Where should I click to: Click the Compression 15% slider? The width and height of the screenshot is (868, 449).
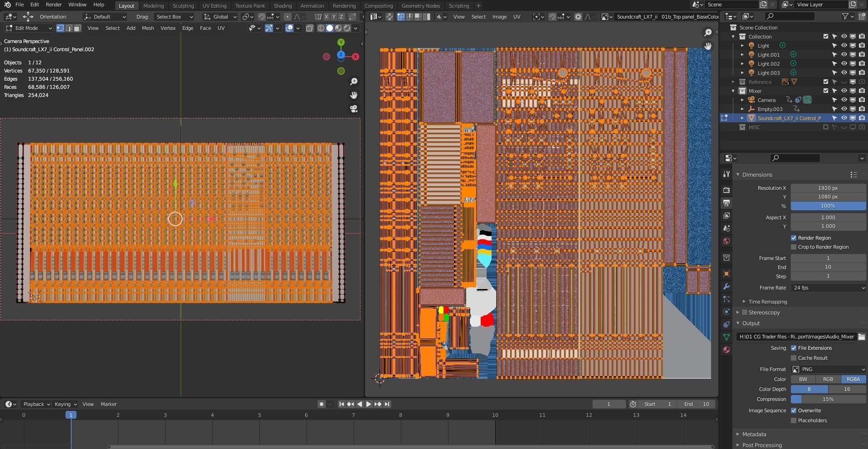click(829, 399)
